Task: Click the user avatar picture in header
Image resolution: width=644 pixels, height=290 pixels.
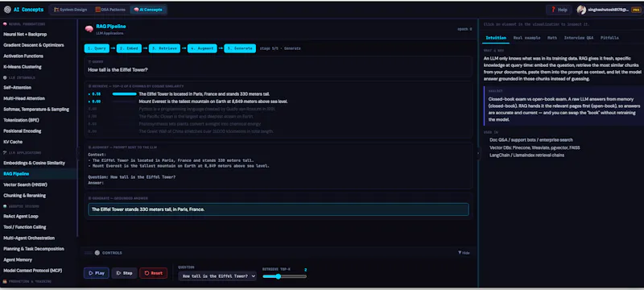Action: 581,10
